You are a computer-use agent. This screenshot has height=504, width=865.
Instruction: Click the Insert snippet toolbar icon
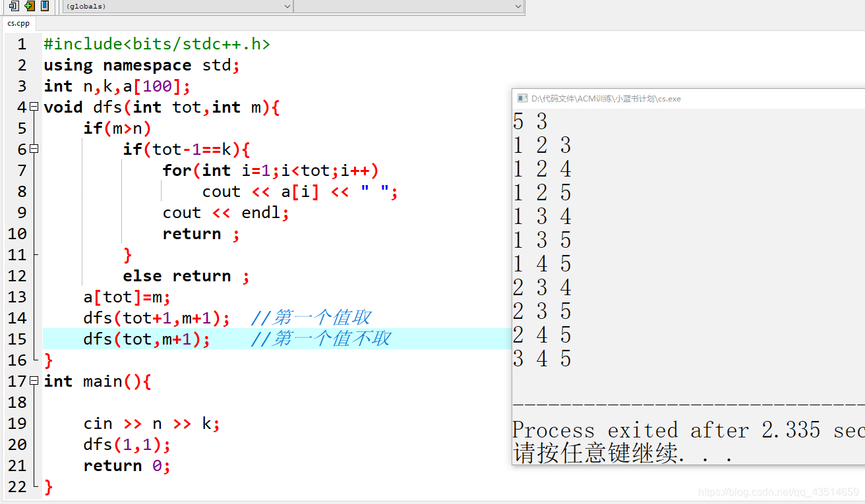pos(14,6)
